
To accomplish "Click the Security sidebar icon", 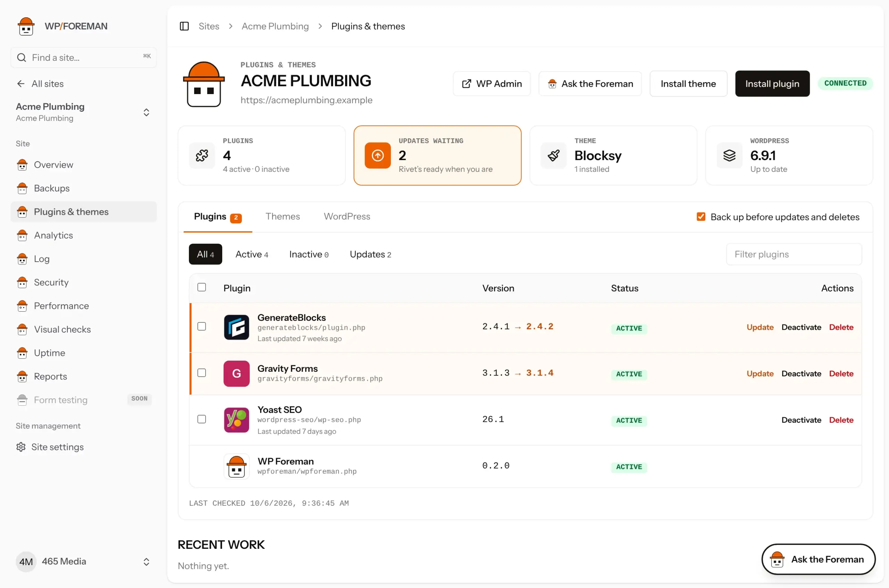I will [22, 283].
